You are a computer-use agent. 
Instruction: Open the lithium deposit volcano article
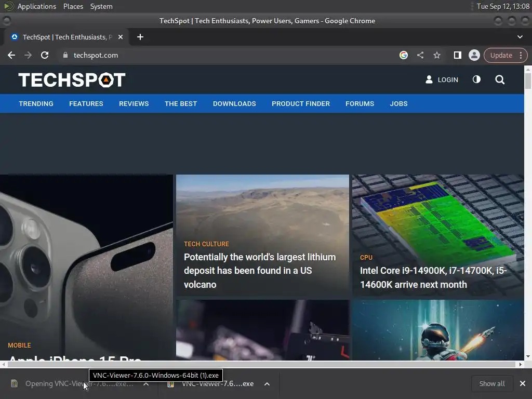click(x=260, y=271)
